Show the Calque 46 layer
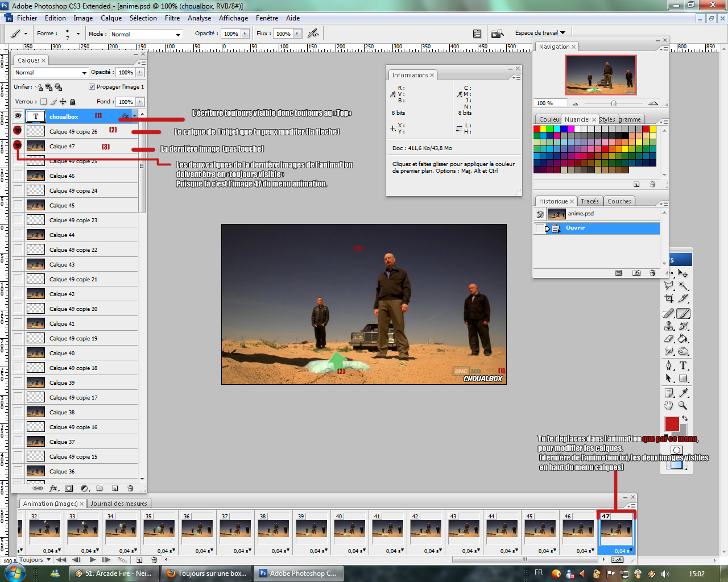This screenshot has height=582, width=728. pyautogui.click(x=18, y=175)
